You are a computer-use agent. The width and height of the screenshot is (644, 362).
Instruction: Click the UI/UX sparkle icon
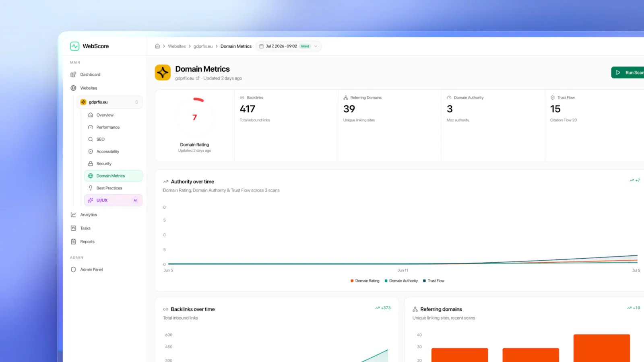point(91,200)
